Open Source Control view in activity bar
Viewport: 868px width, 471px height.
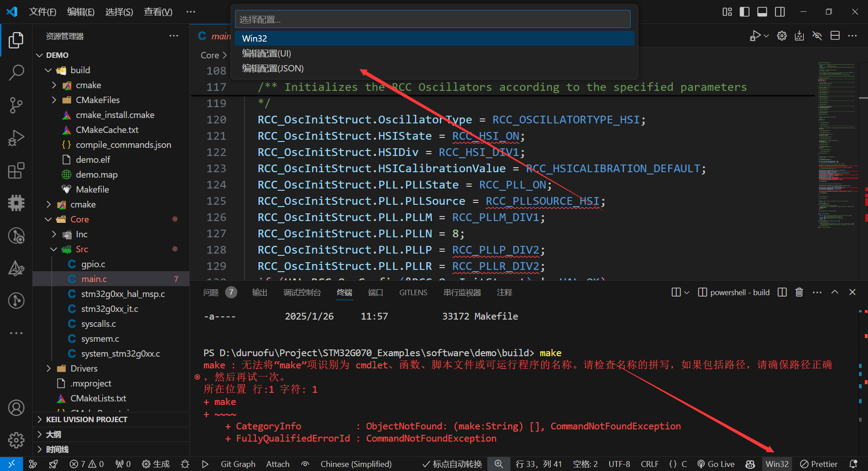point(16,105)
